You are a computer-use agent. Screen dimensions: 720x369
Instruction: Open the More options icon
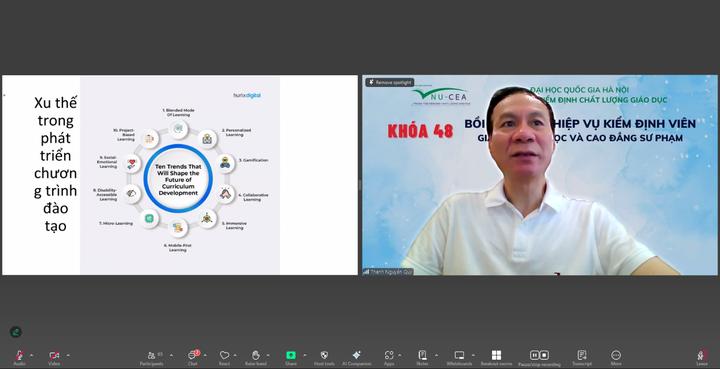click(616, 355)
